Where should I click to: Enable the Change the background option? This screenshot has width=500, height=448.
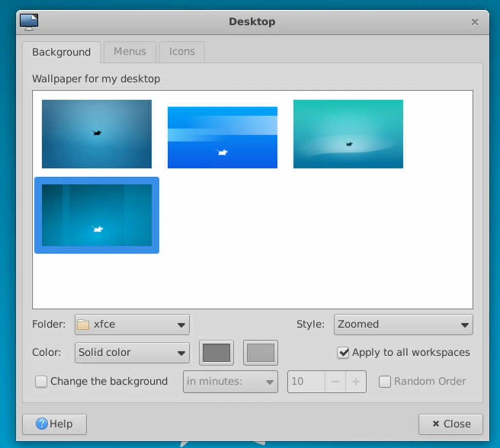click(41, 381)
